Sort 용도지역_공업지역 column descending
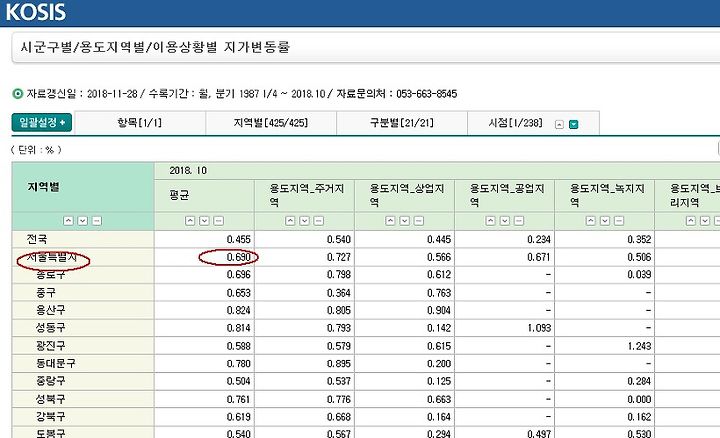 click(x=505, y=221)
